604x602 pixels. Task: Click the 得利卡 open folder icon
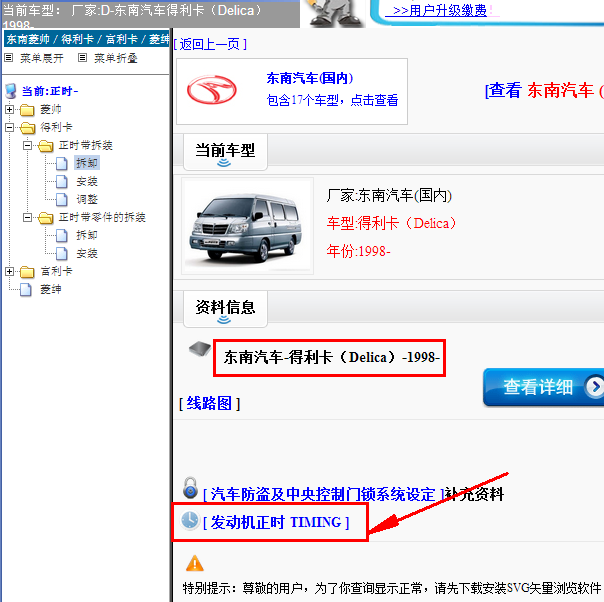click(x=27, y=127)
